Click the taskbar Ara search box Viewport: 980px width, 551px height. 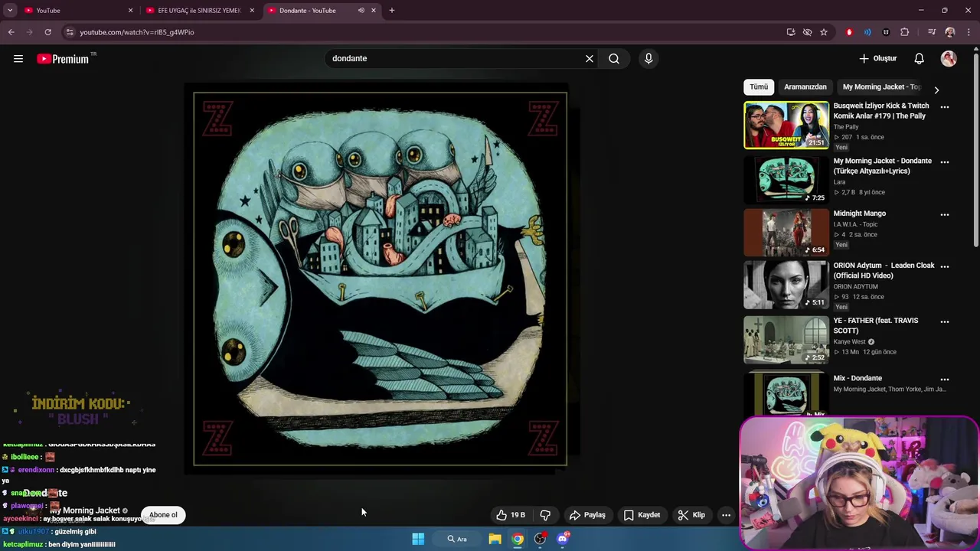458,539
